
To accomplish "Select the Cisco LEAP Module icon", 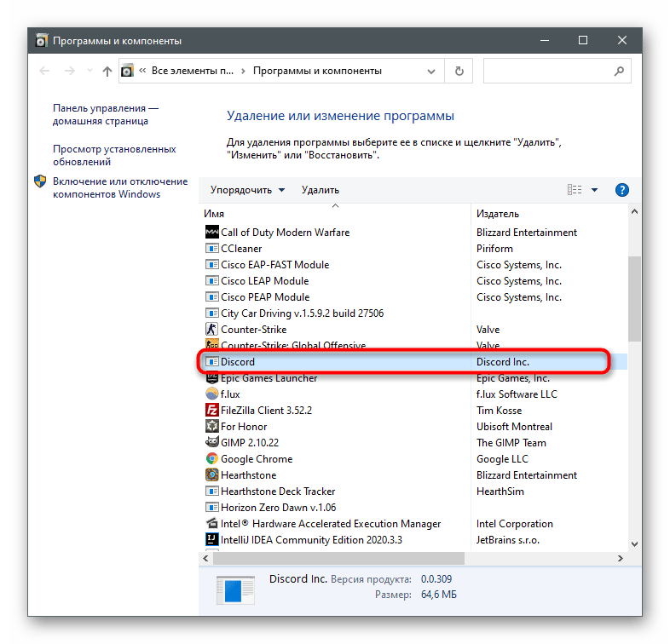I will click(x=212, y=280).
